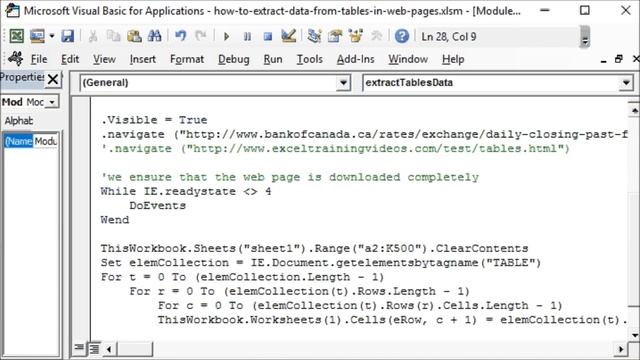Open the Object Browser icon
The height and width of the screenshot is (360, 640).
[356, 36]
